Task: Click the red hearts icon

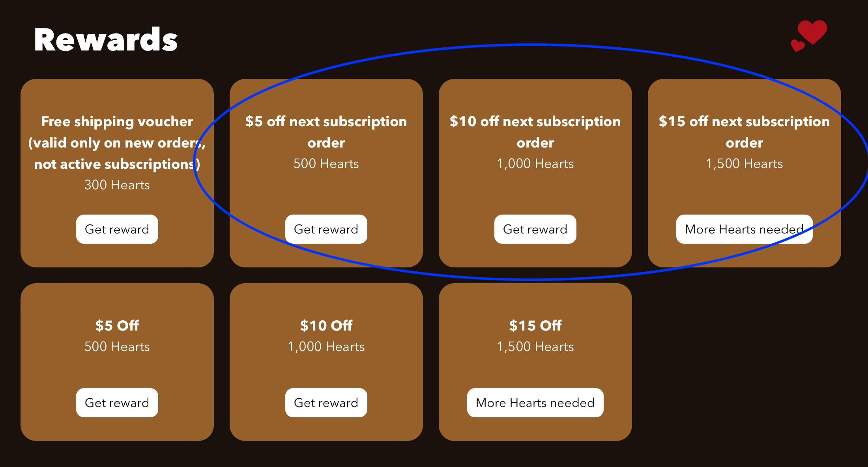Action: (x=809, y=35)
